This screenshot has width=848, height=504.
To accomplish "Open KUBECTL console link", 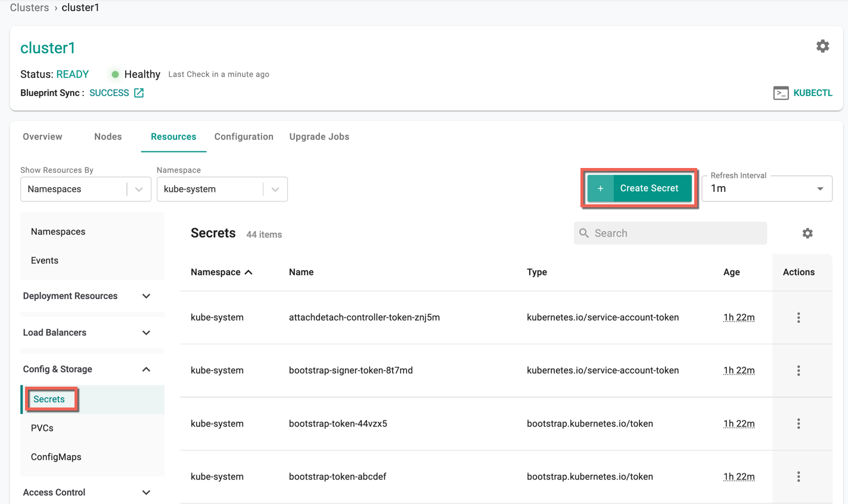I will click(813, 93).
